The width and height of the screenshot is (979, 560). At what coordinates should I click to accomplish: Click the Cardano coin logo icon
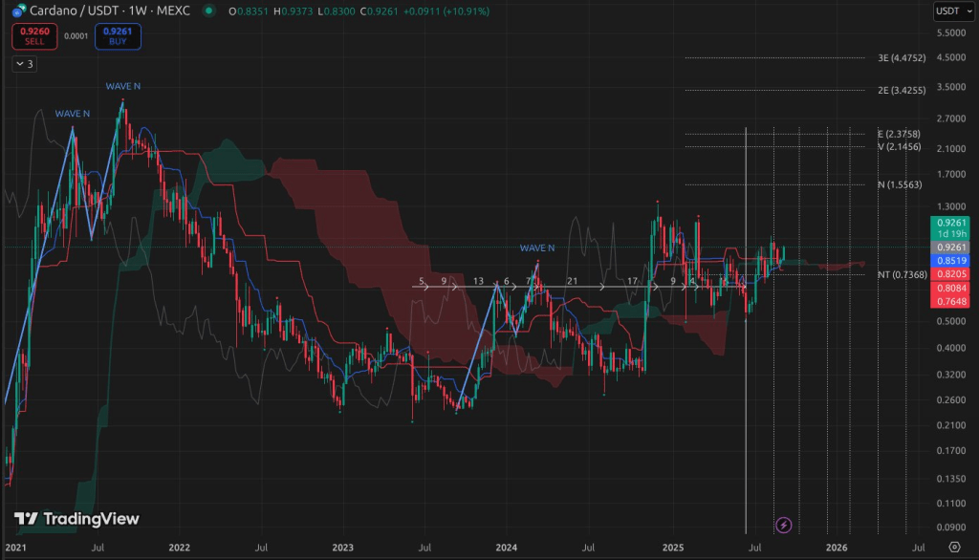tap(19, 10)
